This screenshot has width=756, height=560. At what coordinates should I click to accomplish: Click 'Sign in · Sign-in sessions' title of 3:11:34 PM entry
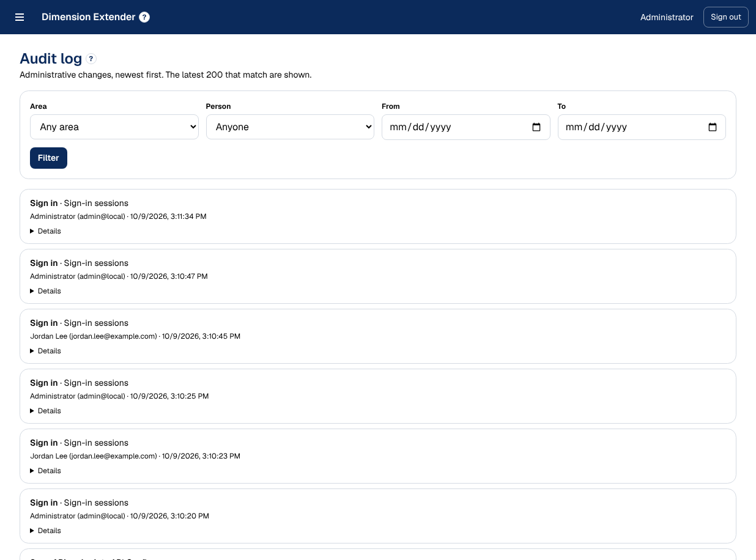[x=80, y=203]
